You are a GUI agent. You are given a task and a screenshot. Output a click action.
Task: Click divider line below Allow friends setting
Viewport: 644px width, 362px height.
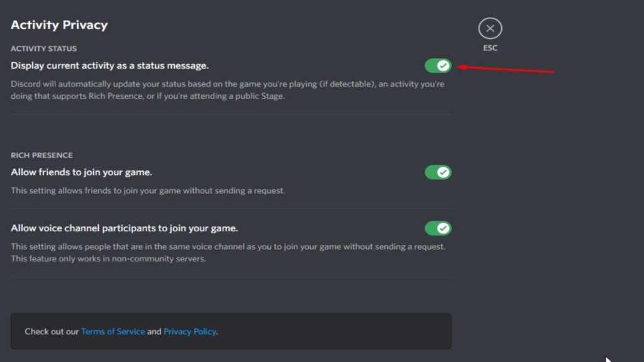230,209
